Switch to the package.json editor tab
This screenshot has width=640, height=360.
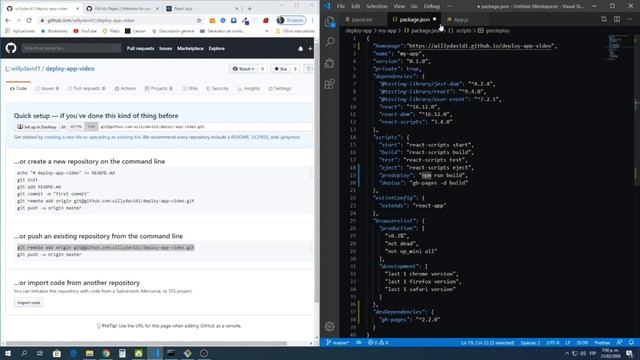click(413, 19)
